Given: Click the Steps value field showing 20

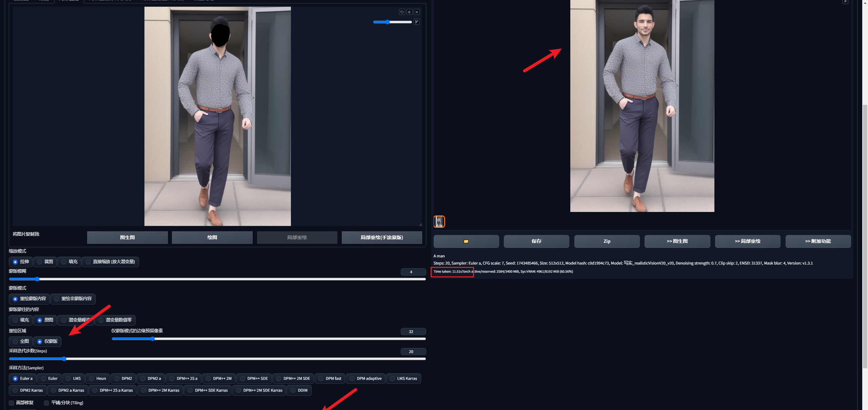Looking at the screenshot, I should pyautogui.click(x=413, y=352).
